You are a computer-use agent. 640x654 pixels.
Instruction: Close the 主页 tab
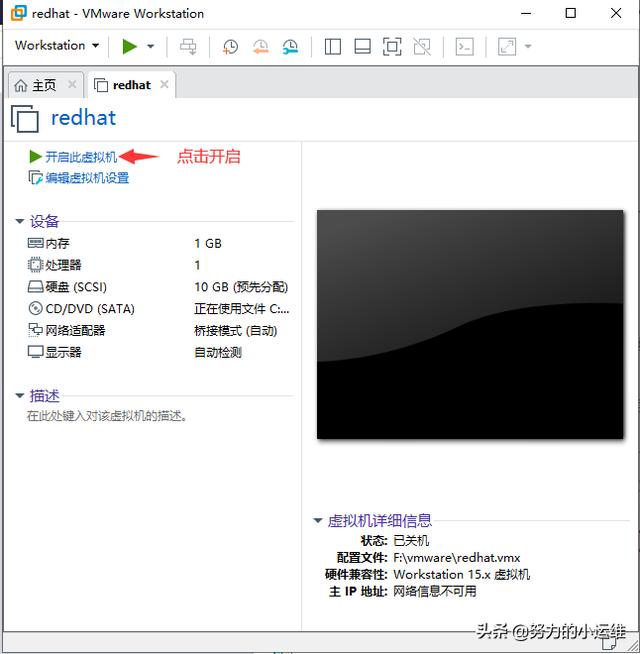[x=72, y=85]
